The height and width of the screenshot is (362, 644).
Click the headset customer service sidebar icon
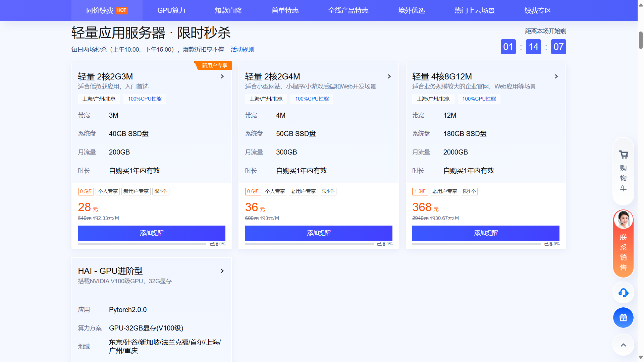623,293
